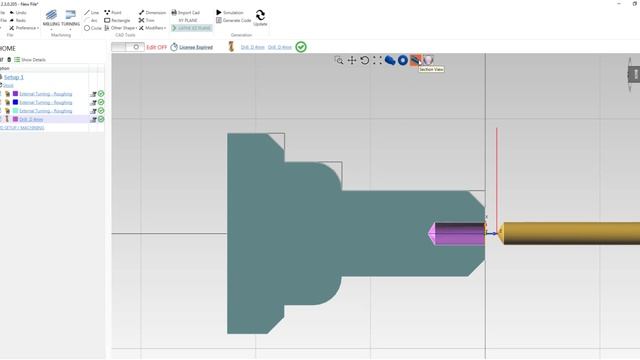Click the Update refresh icon
640x360 pixels.
260,18
